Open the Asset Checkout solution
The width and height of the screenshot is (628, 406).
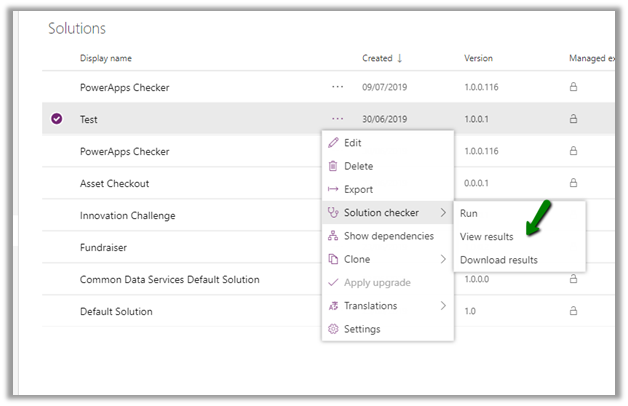click(114, 183)
